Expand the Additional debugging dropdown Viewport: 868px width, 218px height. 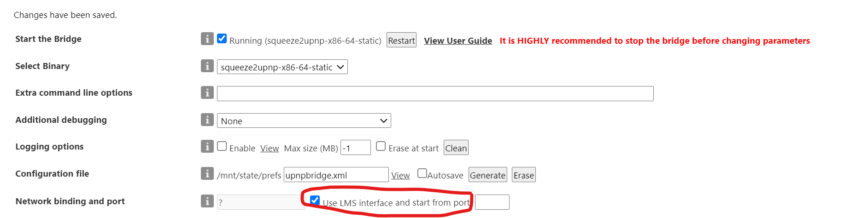(304, 121)
